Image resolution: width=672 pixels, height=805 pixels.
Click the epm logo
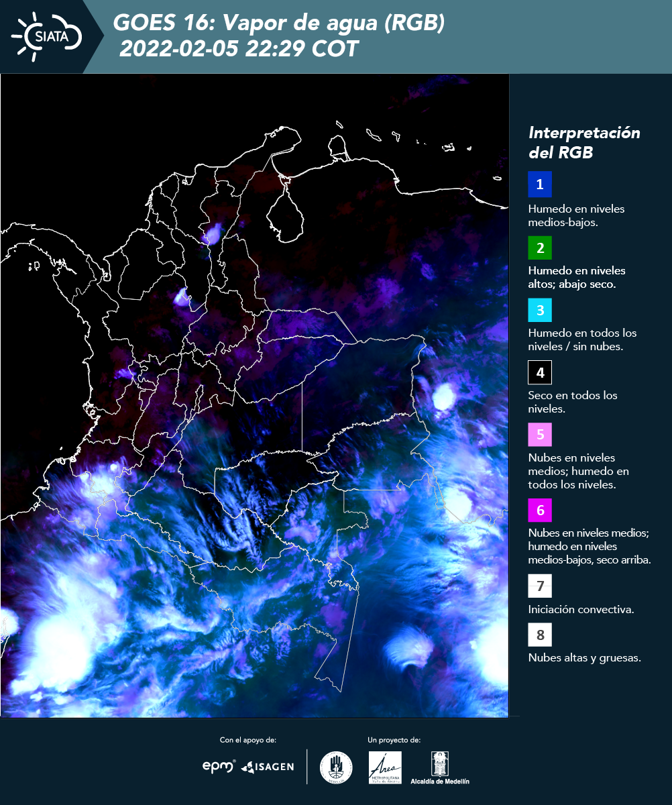[x=219, y=766]
